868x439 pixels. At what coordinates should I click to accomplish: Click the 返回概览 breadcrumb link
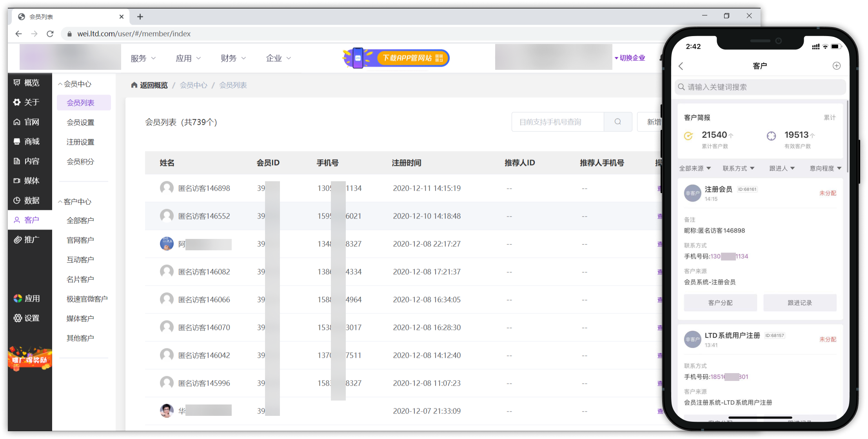pos(149,85)
